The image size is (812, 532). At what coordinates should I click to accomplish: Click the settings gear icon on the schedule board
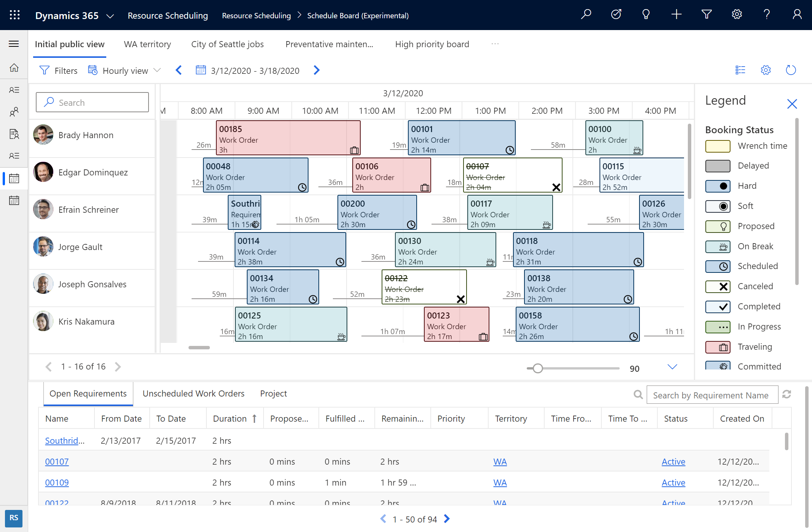[766, 71]
